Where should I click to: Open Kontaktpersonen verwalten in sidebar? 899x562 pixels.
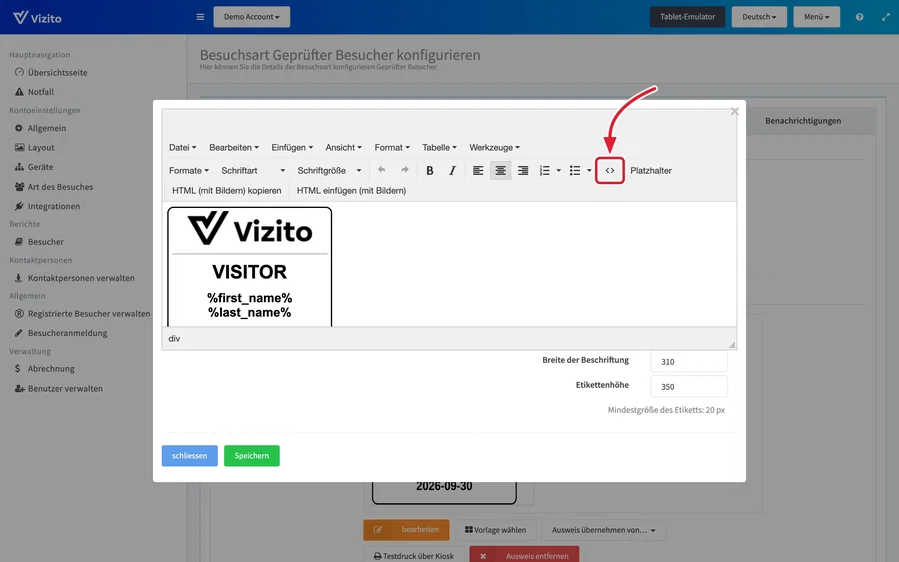coord(75,278)
